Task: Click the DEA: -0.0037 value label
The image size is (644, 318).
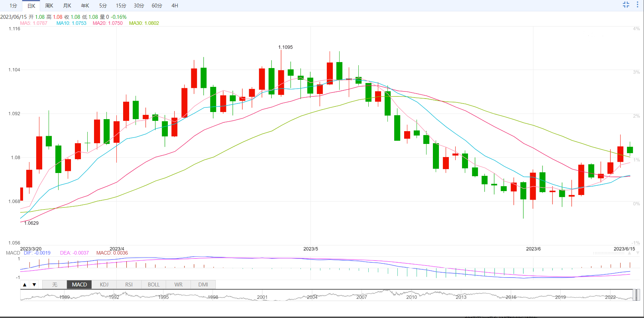Action: pyautogui.click(x=75, y=253)
